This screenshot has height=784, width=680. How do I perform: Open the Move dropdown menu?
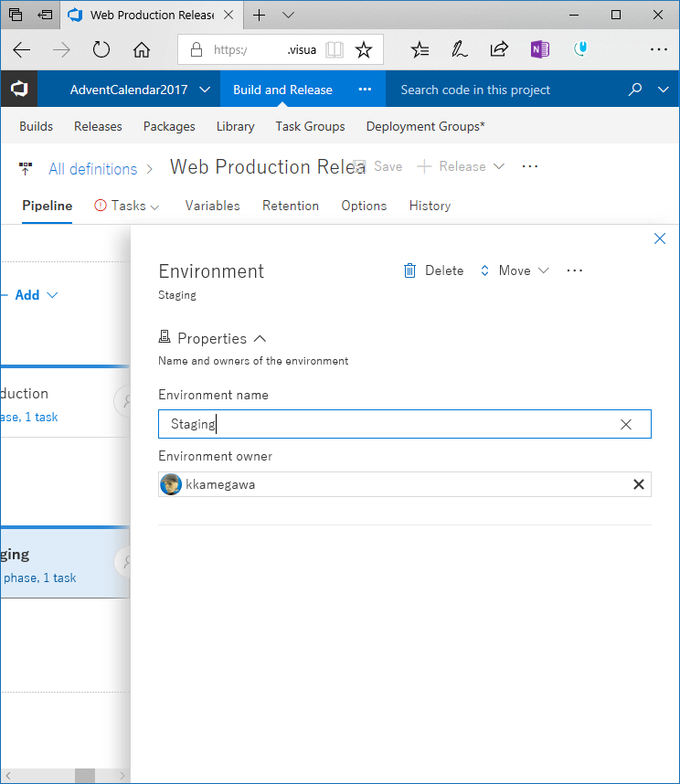515,270
